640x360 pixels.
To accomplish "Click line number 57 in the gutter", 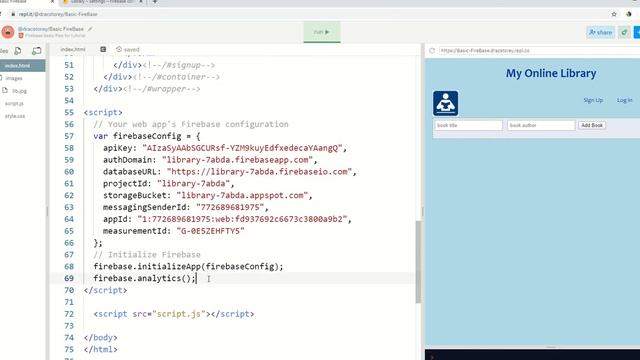I will [x=69, y=136].
